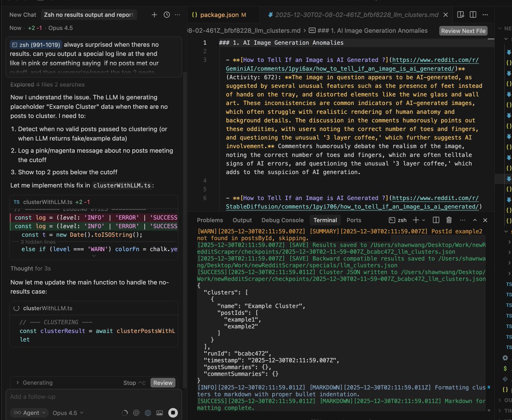Image resolution: width=512 pixels, height=420 pixels.
Task: Switch to Problems panel tab
Action: click(210, 220)
